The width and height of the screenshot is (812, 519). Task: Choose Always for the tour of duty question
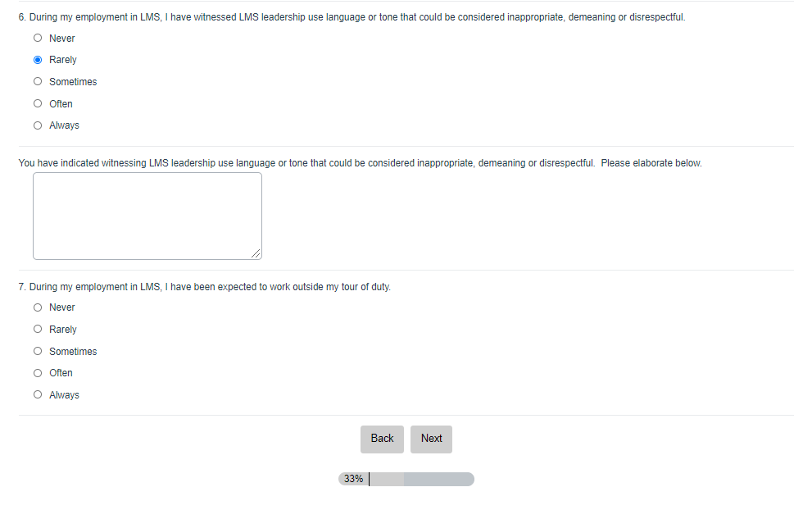point(38,395)
